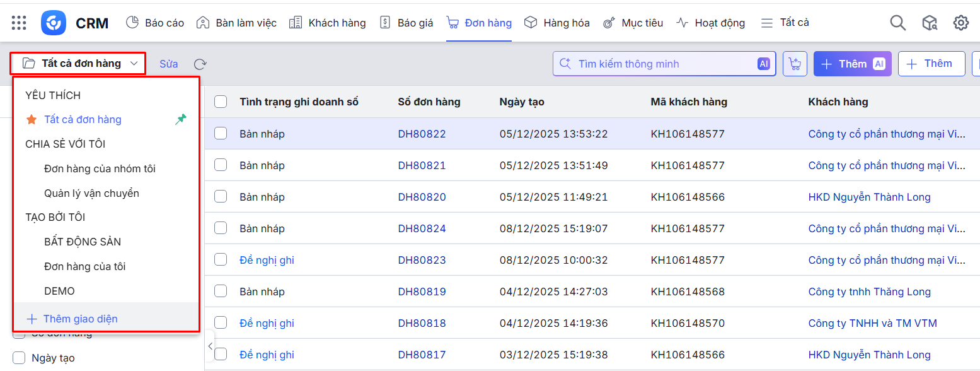
Task: Switch to the Khách hàng tab
Action: 328,23
